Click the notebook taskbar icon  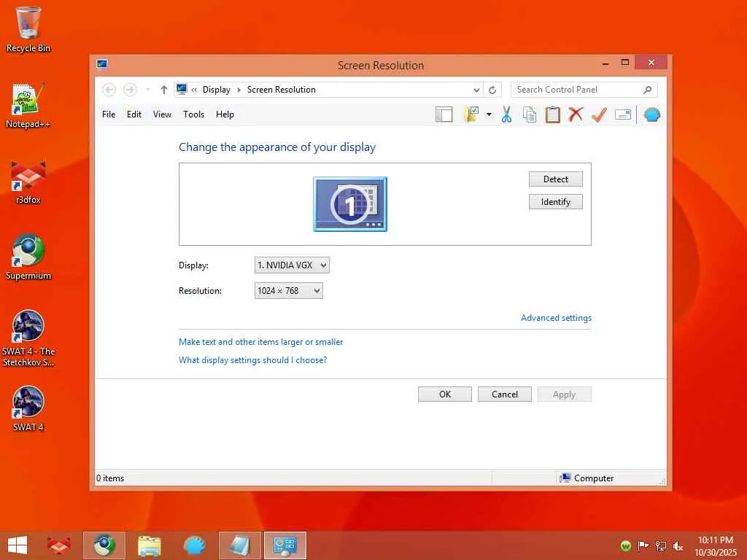coord(239,545)
